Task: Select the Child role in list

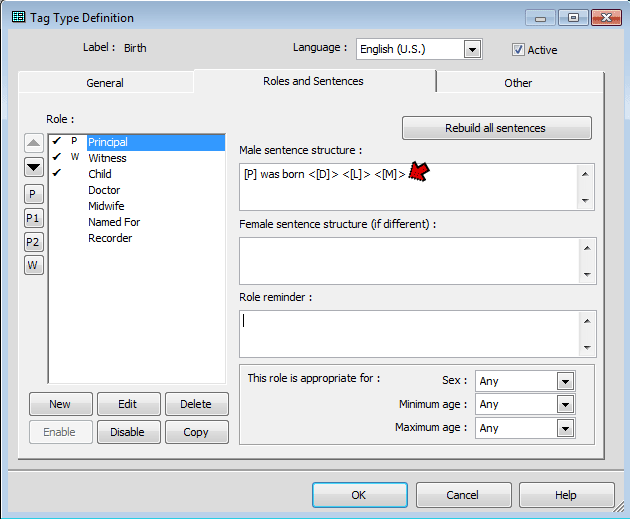Action: [100, 174]
